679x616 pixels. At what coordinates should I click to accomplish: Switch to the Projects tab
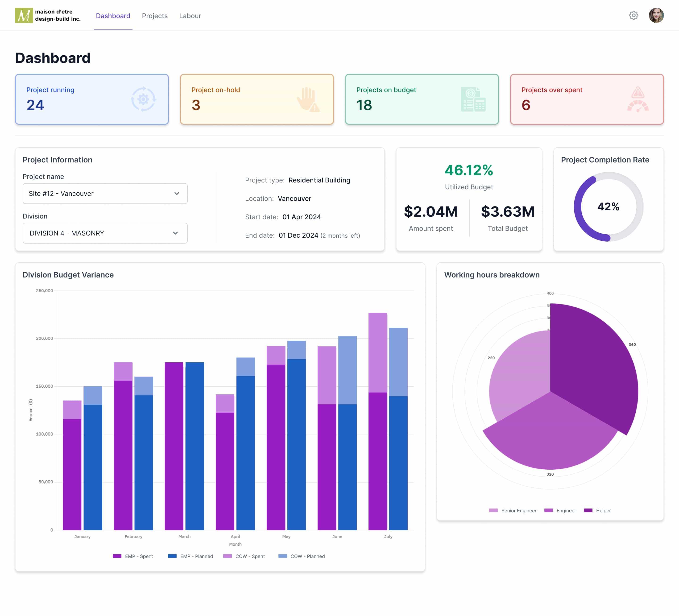155,16
